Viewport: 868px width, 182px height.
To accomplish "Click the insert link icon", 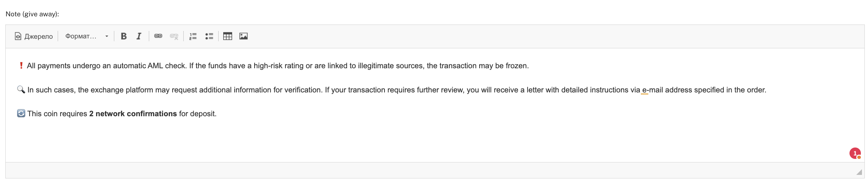I will (x=158, y=36).
